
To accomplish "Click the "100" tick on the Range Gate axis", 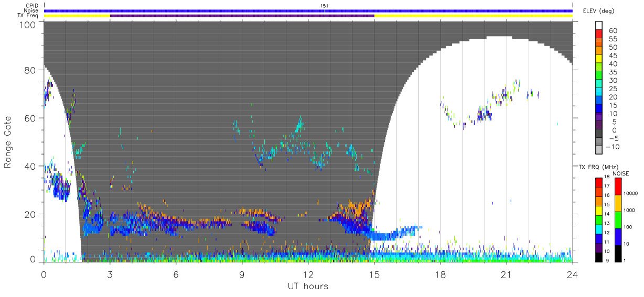I will (27, 25).
